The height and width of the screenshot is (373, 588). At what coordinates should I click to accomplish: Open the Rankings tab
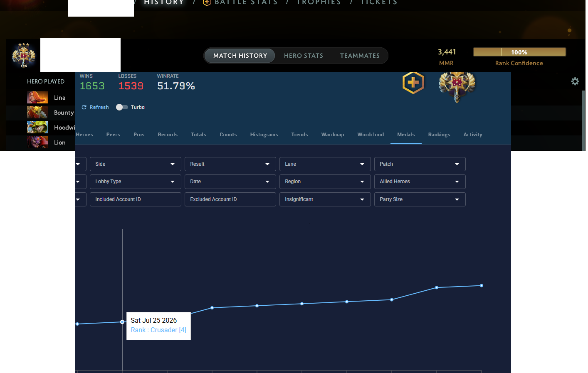(x=439, y=135)
